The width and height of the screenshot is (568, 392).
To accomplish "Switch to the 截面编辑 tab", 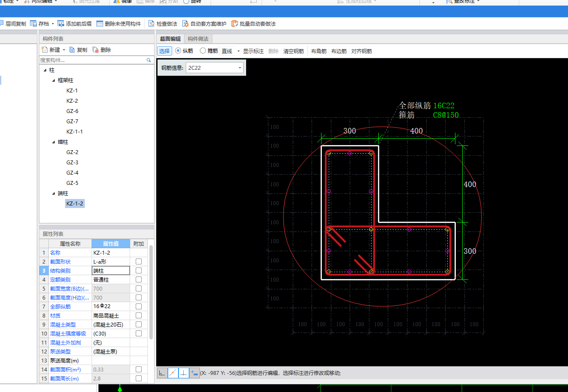I will pyautogui.click(x=170, y=39).
